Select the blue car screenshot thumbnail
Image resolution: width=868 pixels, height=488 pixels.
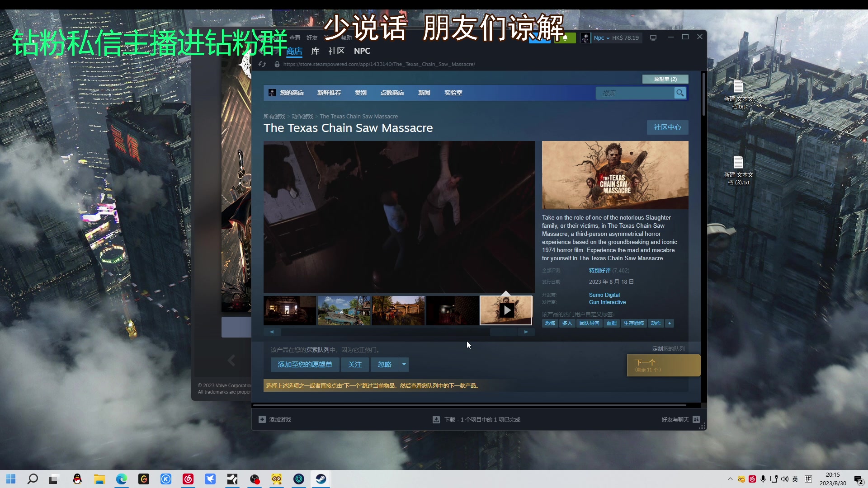click(x=344, y=310)
